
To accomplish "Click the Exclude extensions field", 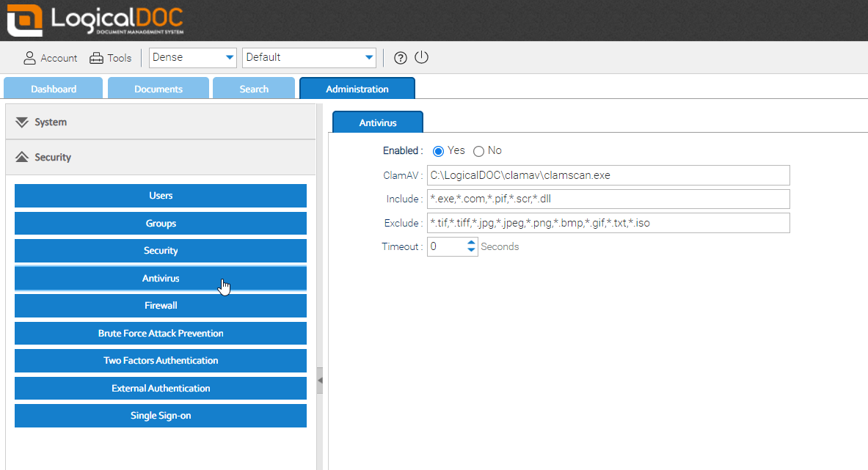I will pyautogui.click(x=608, y=223).
